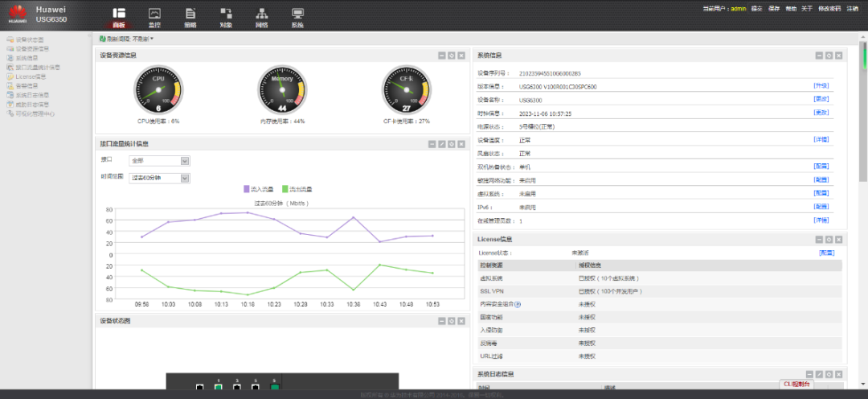Viewport: 868px width, 399px height.
Task: Click the help icon beside 内容安全组合
Action: 518,304
